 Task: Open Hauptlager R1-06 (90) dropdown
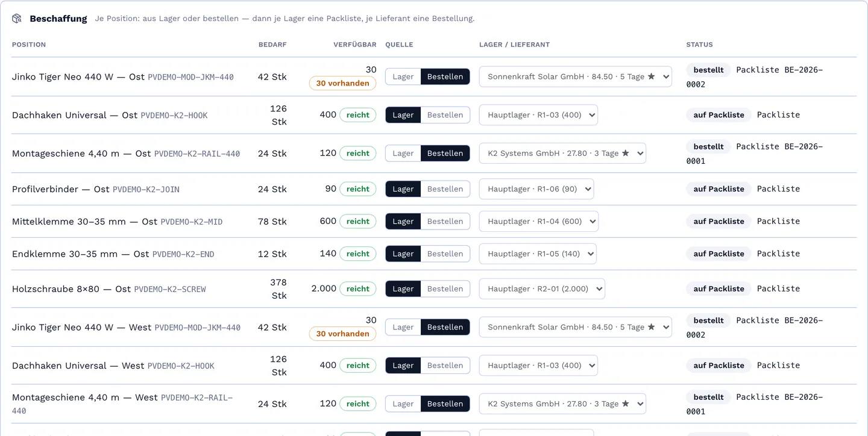point(536,189)
